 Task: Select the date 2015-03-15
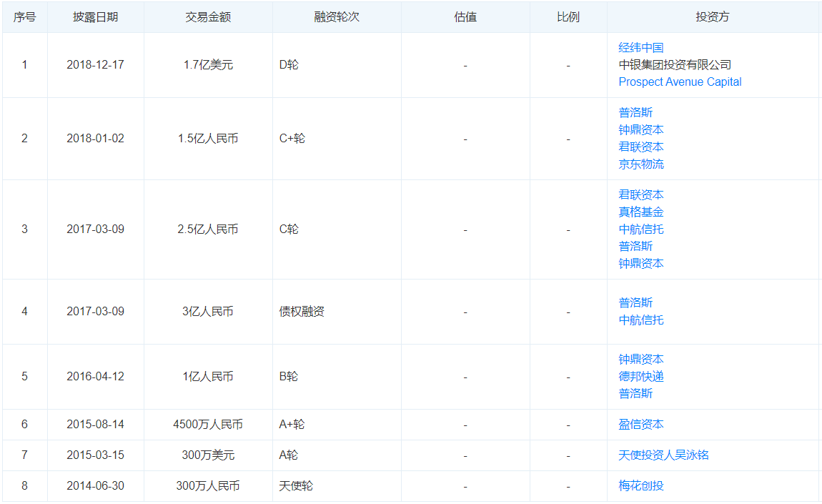click(x=95, y=456)
